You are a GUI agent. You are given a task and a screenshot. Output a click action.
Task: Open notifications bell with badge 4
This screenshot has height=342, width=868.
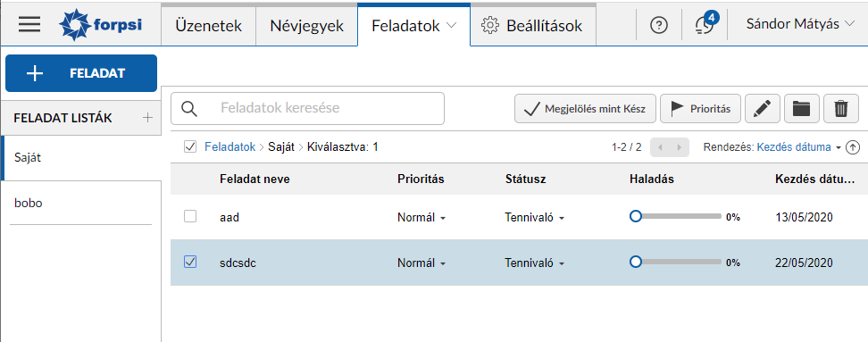pos(705,24)
